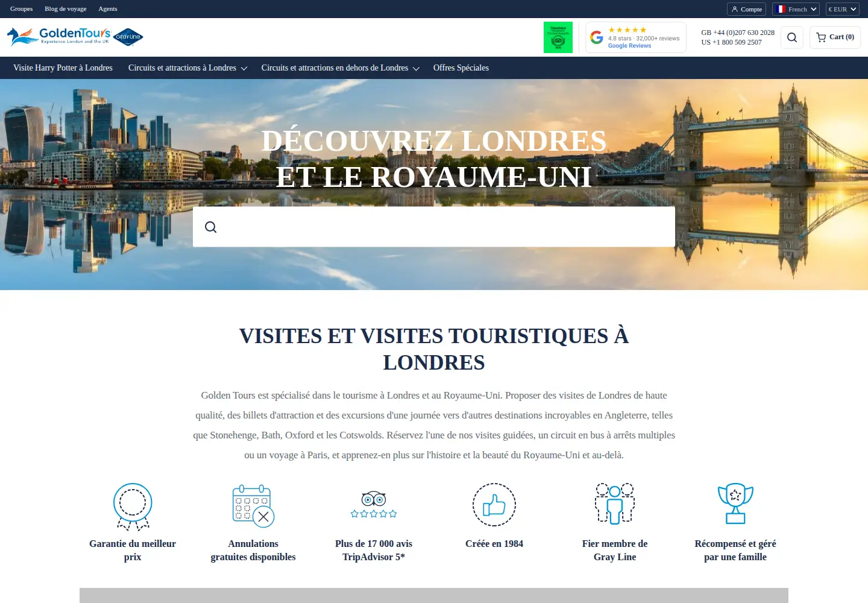Open Google Reviews link

(629, 46)
